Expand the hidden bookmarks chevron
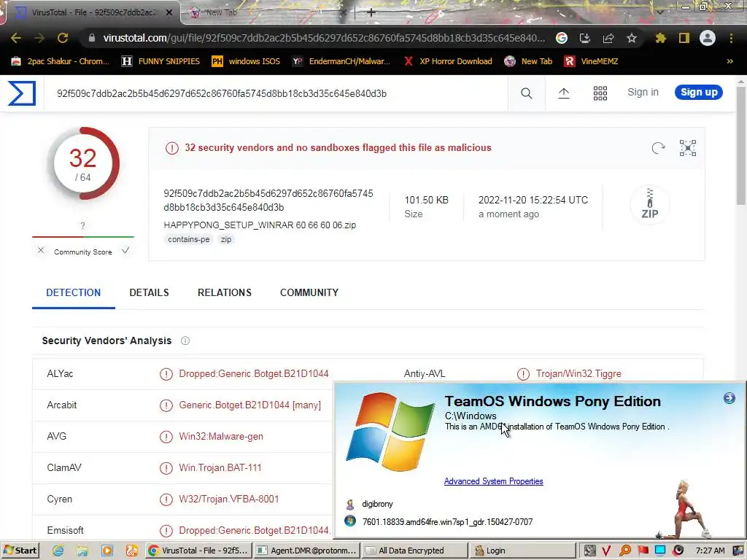The image size is (747, 560). click(729, 61)
